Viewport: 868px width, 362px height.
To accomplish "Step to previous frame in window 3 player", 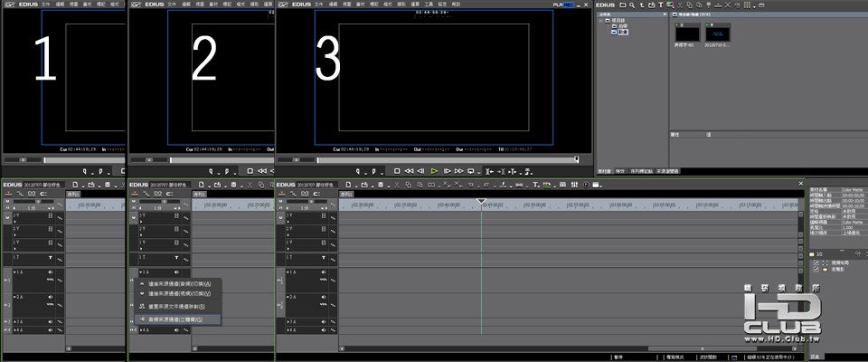I will coord(420,171).
